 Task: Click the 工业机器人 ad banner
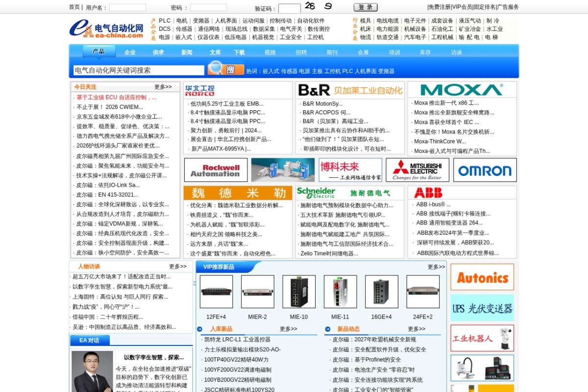(482, 338)
